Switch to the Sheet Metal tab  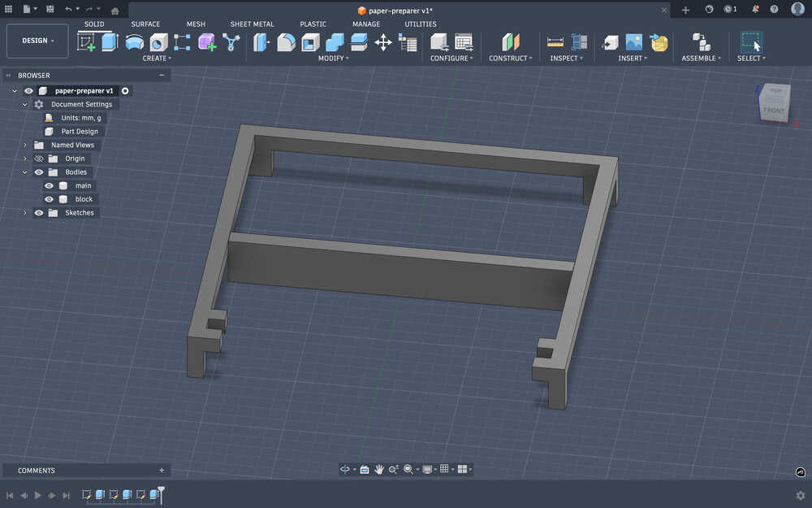[252, 24]
